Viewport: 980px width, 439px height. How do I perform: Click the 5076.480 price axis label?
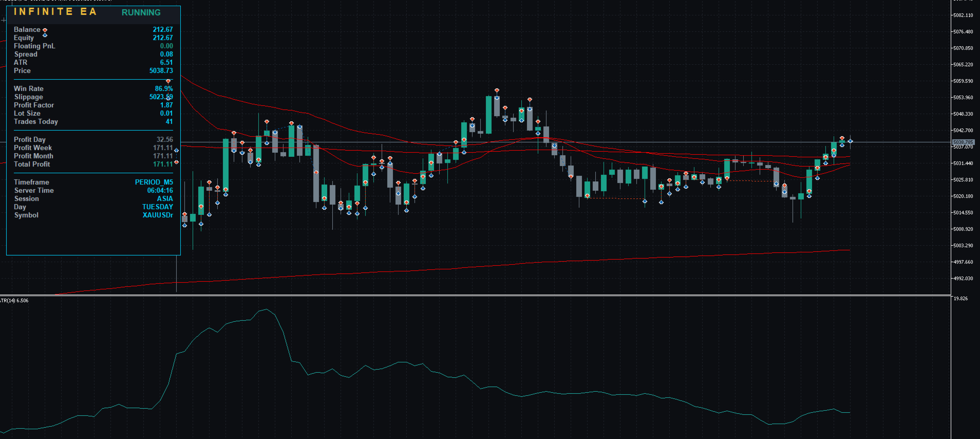coord(963,32)
